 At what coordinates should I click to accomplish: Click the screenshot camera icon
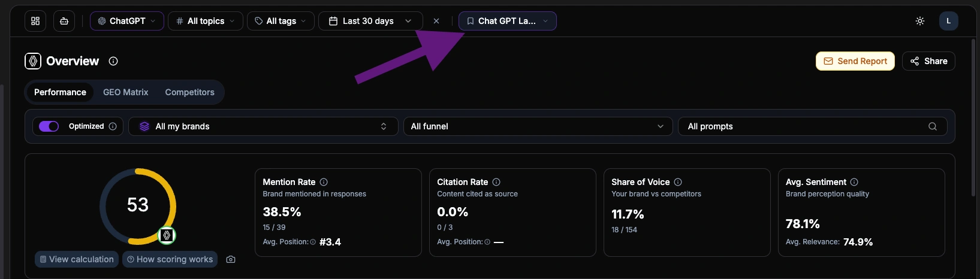tap(231, 259)
